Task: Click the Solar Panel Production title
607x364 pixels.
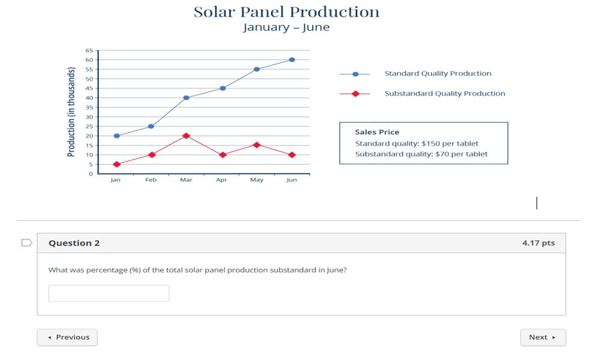Action: click(x=285, y=11)
